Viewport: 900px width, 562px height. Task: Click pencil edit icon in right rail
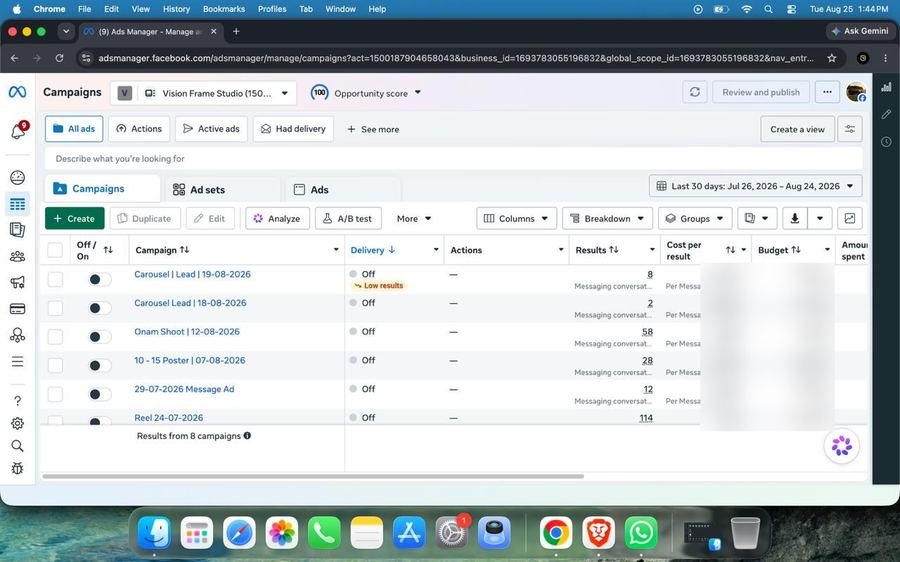point(886,114)
